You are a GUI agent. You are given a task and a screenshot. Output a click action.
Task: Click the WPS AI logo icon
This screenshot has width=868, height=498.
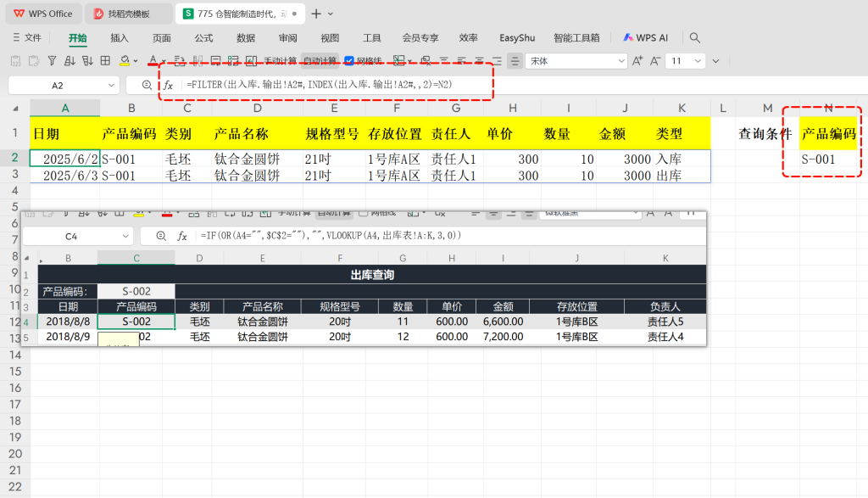point(628,37)
